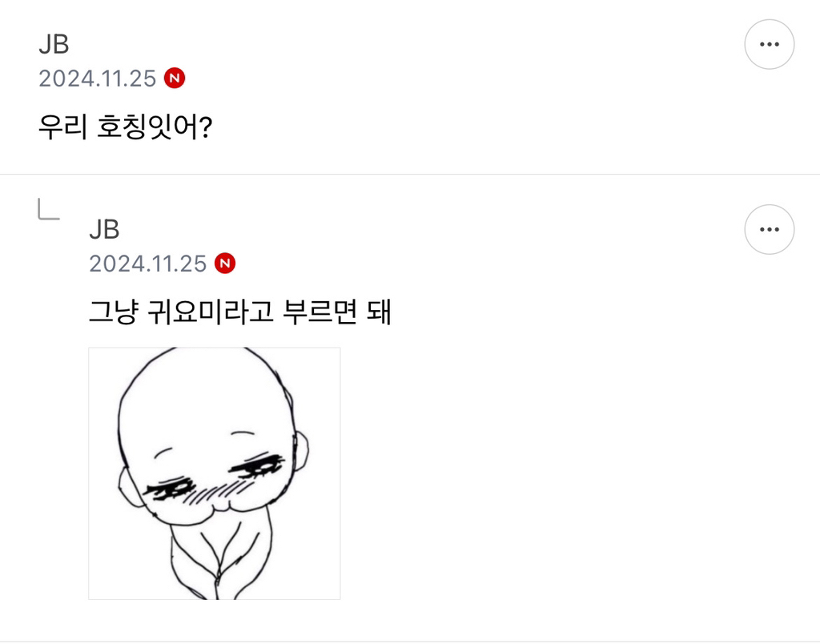This screenshot has width=820, height=644.
Task: Select the reply text '그냥 귀요미라고 부르면 돼'
Action: (240, 312)
